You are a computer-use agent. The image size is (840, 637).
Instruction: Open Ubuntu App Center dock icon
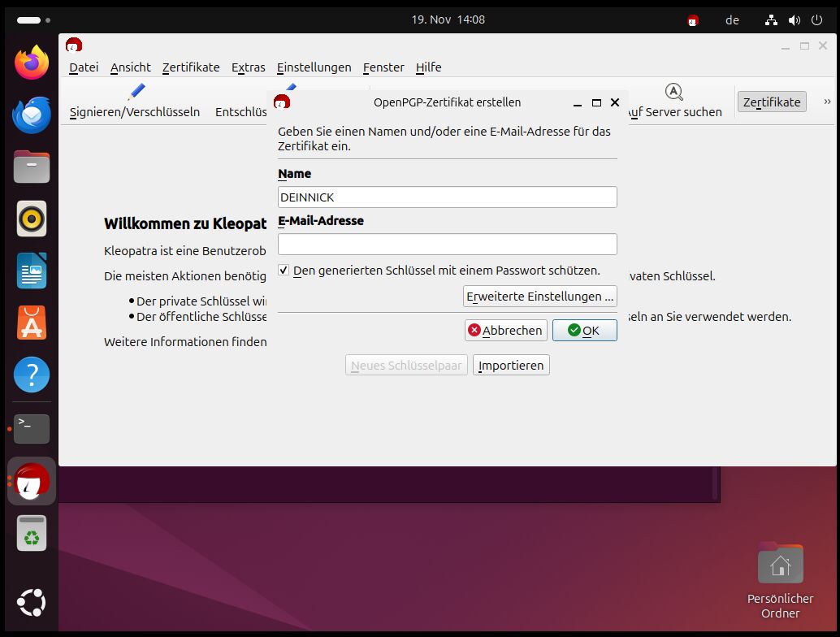[32, 323]
